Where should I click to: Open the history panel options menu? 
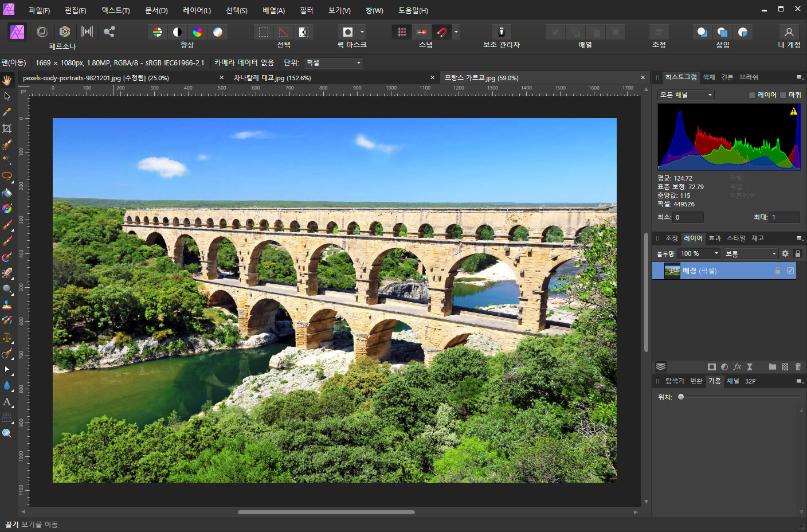pos(800,381)
